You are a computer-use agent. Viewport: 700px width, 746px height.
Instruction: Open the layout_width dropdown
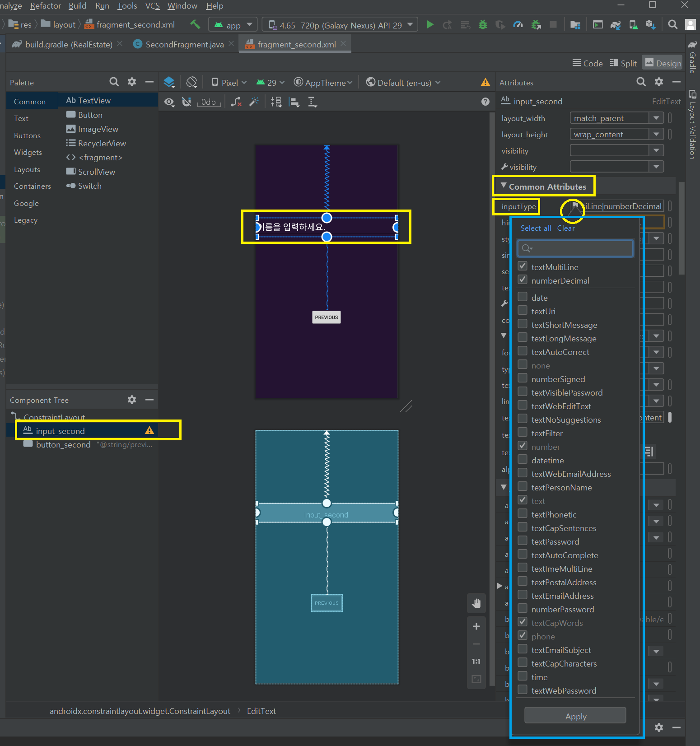point(656,118)
